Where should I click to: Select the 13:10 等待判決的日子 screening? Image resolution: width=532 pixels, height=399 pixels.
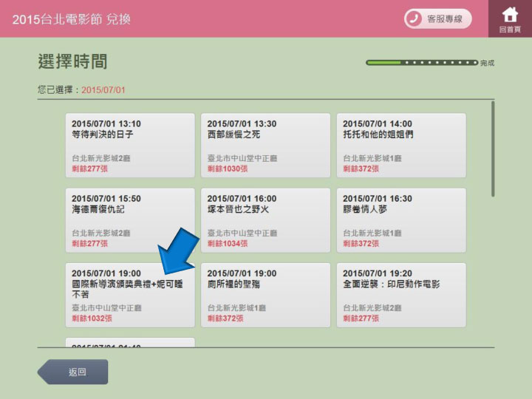point(130,145)
